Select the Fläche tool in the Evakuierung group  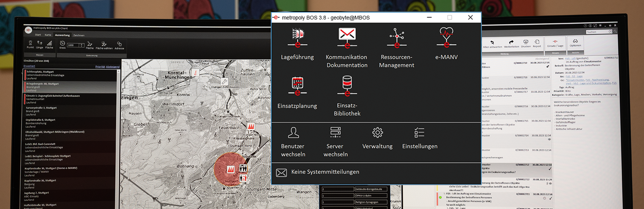pyautogui.click(x=90, y=45)
